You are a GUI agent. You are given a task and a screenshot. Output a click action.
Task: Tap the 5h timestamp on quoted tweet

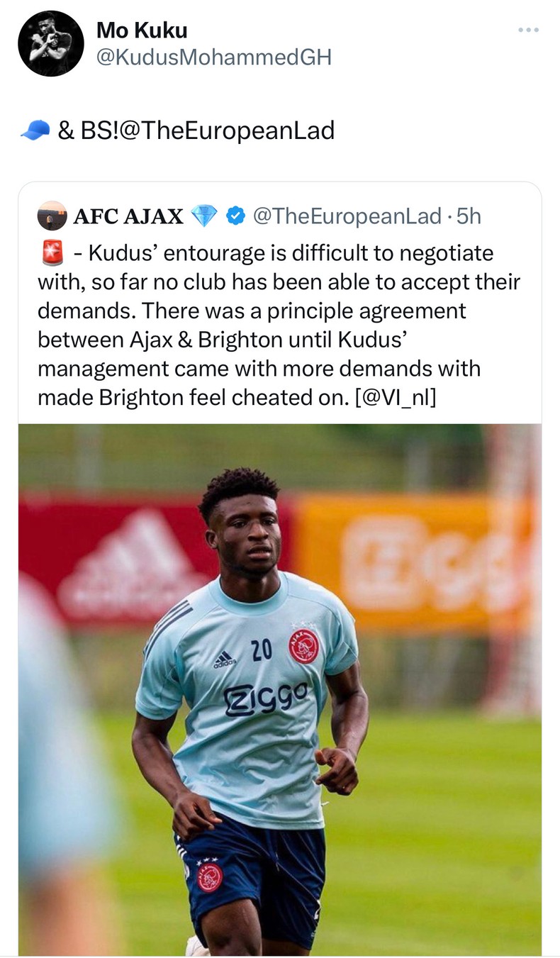coord(469,216)
